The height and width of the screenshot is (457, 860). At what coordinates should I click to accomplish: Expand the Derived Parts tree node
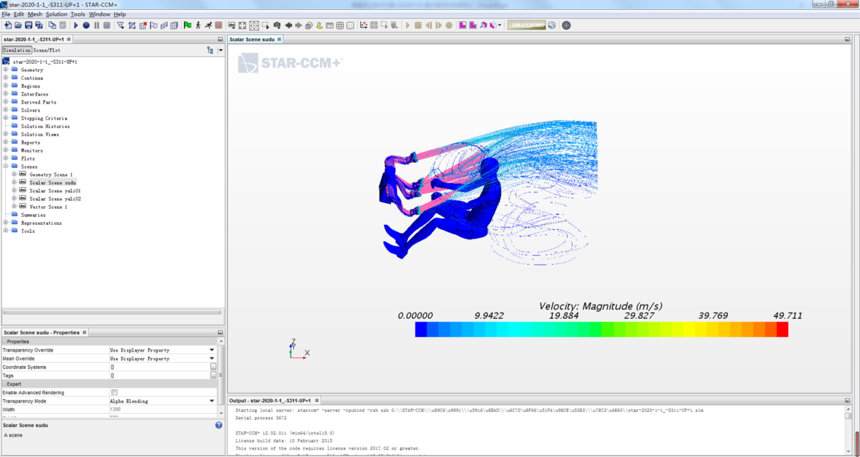6,102
